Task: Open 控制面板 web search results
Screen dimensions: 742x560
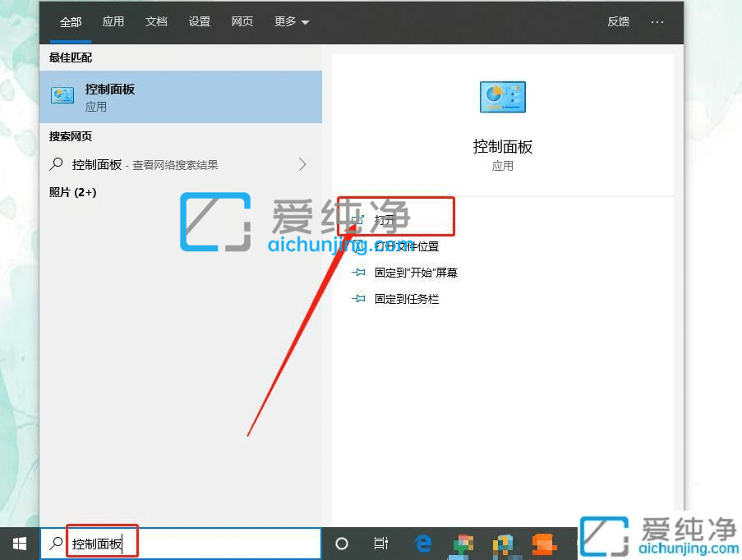Action: point(181,164)
